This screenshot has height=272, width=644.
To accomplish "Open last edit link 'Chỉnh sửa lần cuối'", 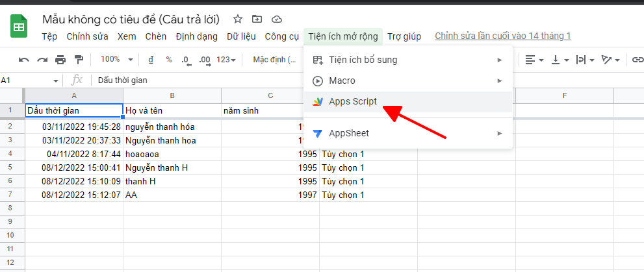I will click(x=502, y=36).
